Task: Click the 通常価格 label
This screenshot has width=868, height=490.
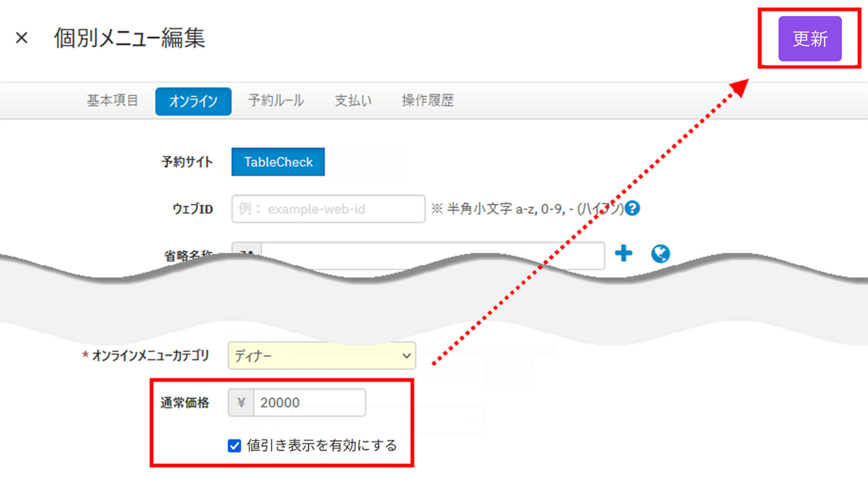Action: (185, 403)
